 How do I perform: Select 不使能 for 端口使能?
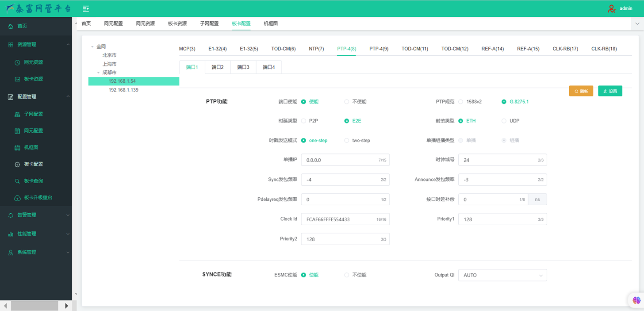(347, 102)
